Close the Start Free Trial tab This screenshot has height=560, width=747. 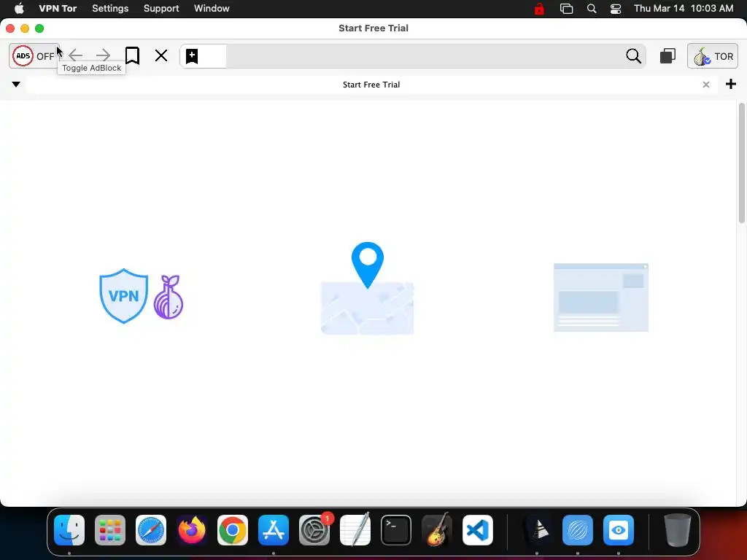pyautogui.click(x=706, y=85)
